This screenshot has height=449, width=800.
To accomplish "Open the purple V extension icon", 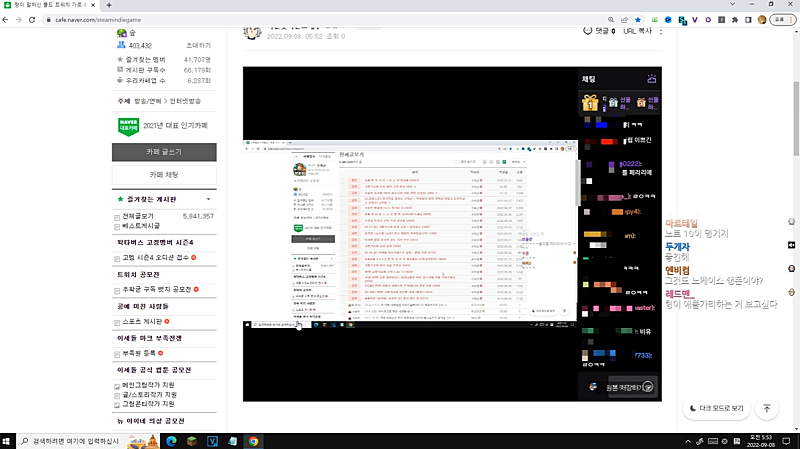I will [695, 20].
